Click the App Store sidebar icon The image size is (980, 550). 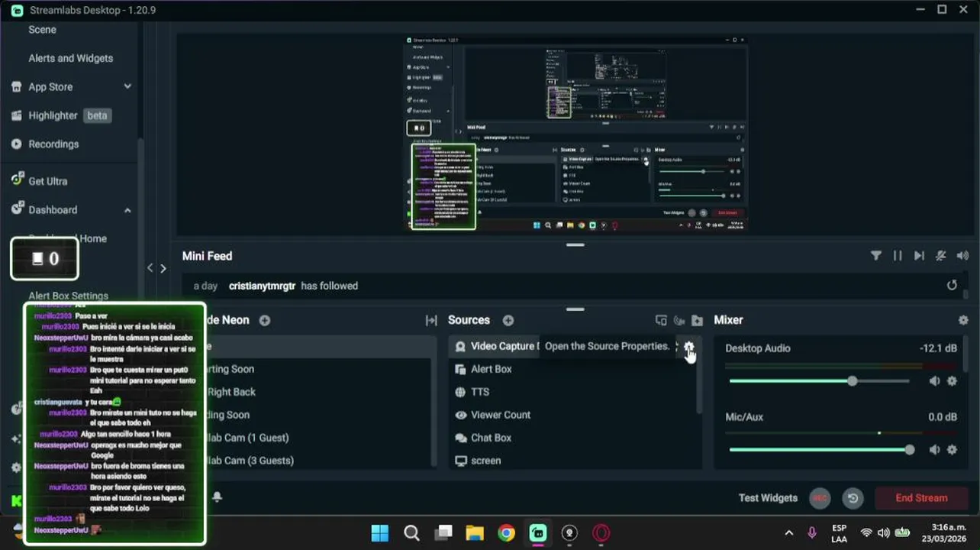click(x=16, y=87)
